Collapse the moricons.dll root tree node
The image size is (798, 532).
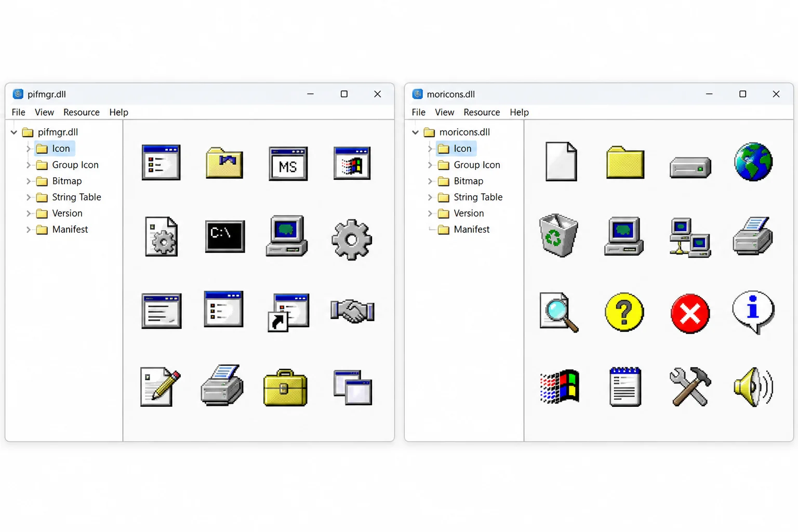[x=416, y=132]
